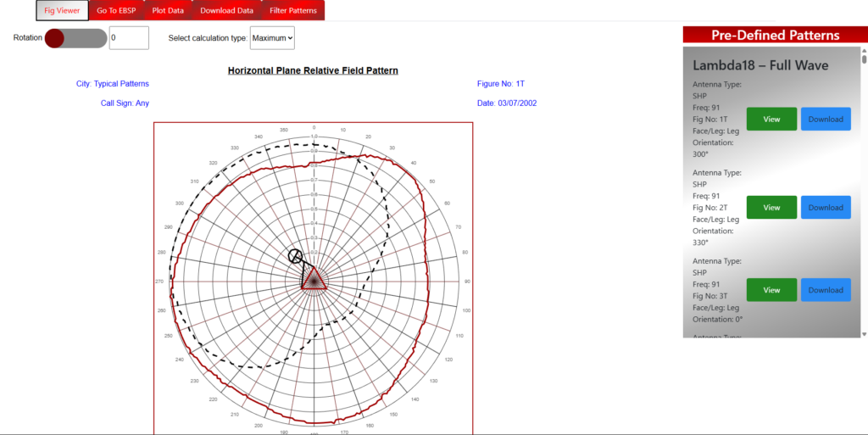Download the Fig No 3T pattern
Screen dimensions: 868x435
(826, 290)
